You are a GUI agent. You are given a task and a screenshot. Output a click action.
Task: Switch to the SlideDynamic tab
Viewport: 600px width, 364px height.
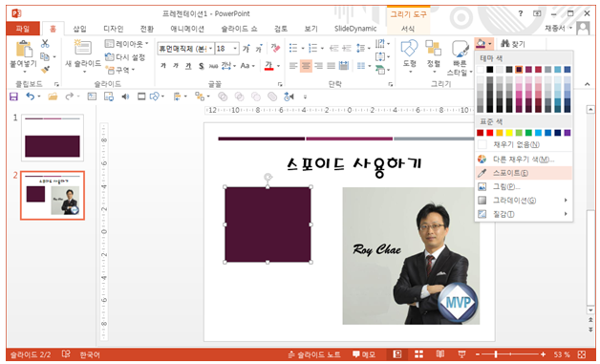pos(355,29)
